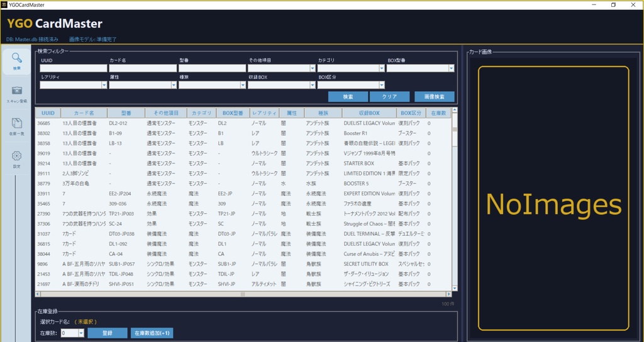Sort table by 種族 column header
644x342 pixels.
point(323,113)
